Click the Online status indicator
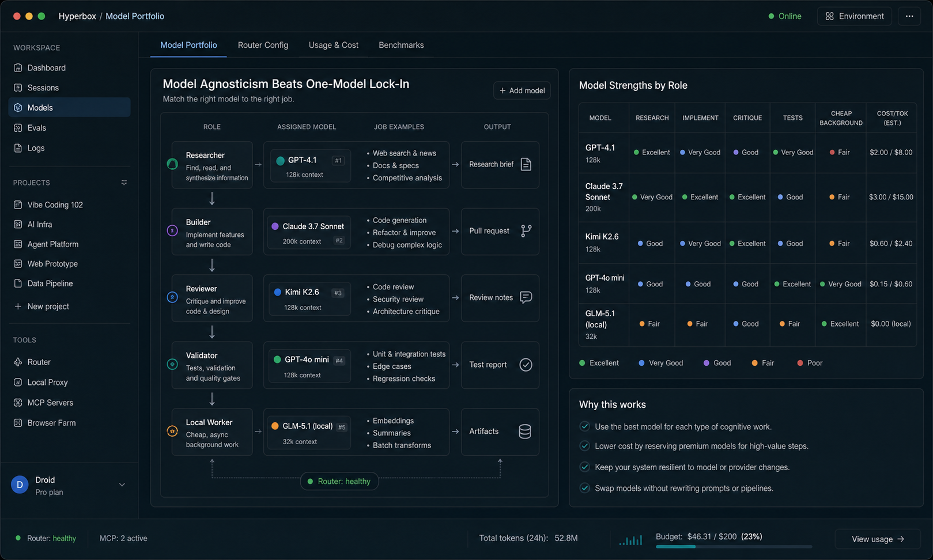This screenshot has width=933, height=560. point(785,16)
